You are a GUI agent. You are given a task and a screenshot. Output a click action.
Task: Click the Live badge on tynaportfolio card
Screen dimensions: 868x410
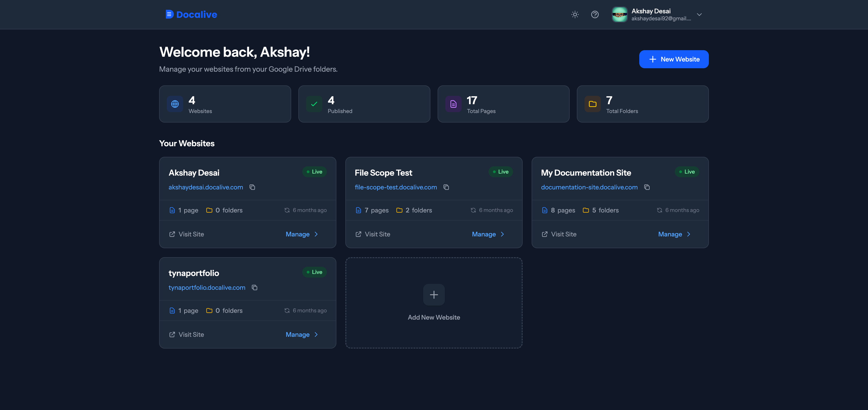[314, 272]
